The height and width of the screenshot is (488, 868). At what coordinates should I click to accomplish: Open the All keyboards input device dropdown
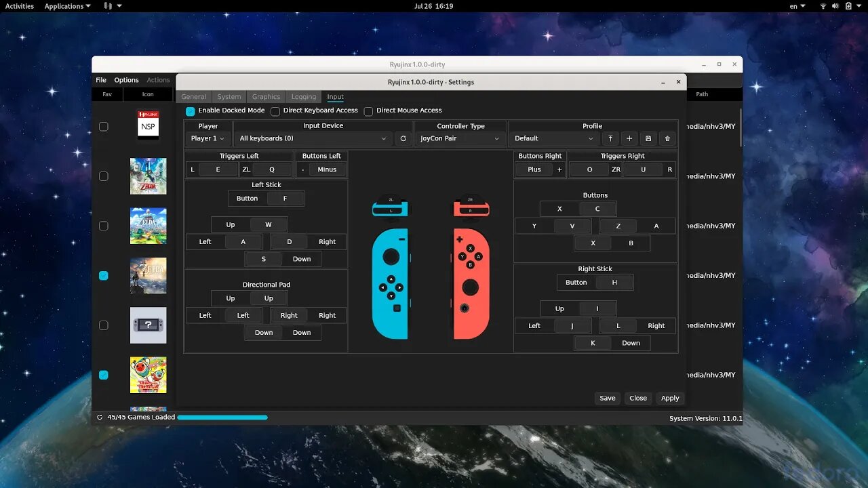tap(313, 138)
